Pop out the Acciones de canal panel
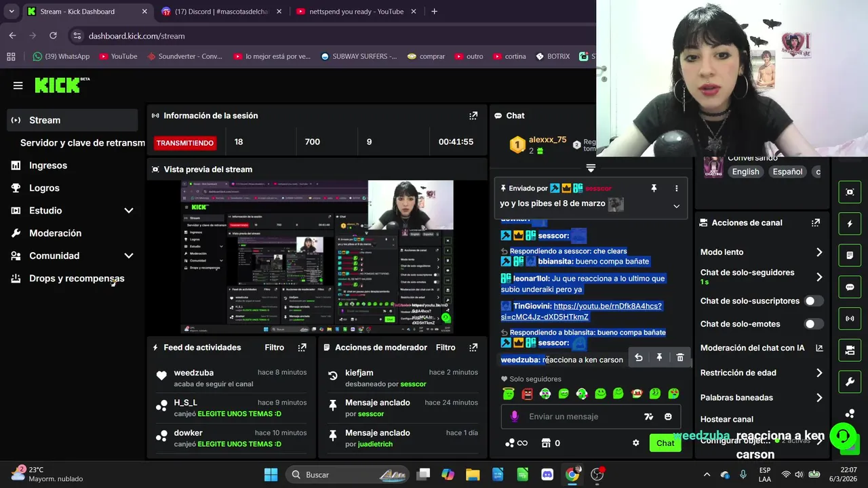This screenshot has width=868, height=488. pos(816,222)
